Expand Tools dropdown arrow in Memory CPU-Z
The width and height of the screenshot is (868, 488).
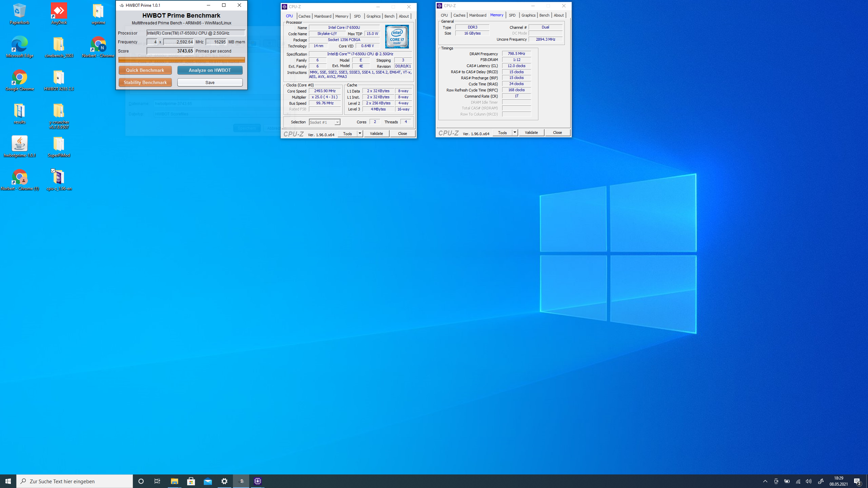[515, 133]
